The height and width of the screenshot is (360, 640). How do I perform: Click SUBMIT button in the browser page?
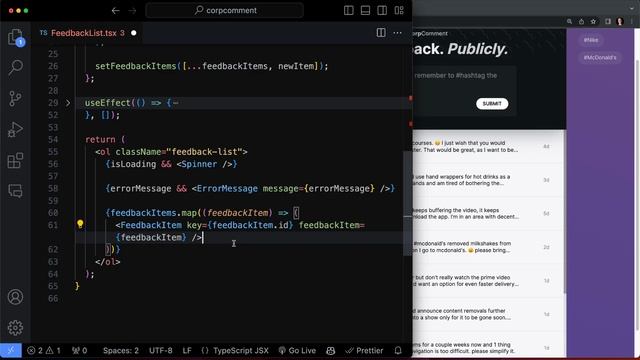(x=492, y=104)
